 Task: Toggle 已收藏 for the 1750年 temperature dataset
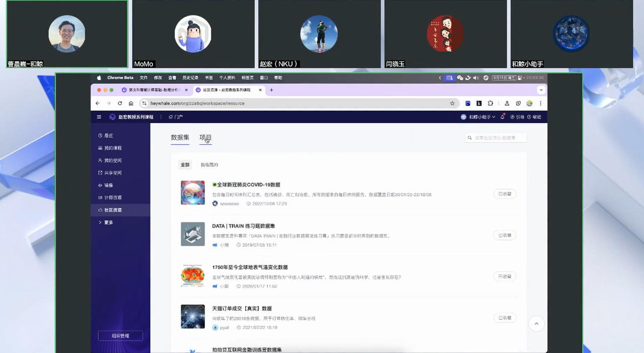(505, 277)
